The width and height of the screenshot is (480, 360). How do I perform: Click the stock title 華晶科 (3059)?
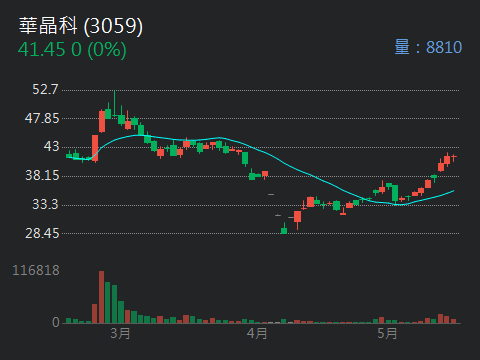(81, 26)
